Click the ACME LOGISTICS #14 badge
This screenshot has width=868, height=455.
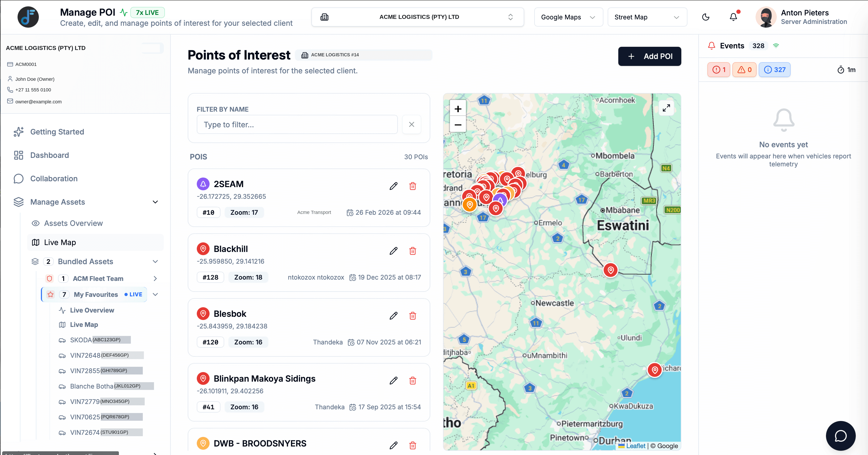363,55
